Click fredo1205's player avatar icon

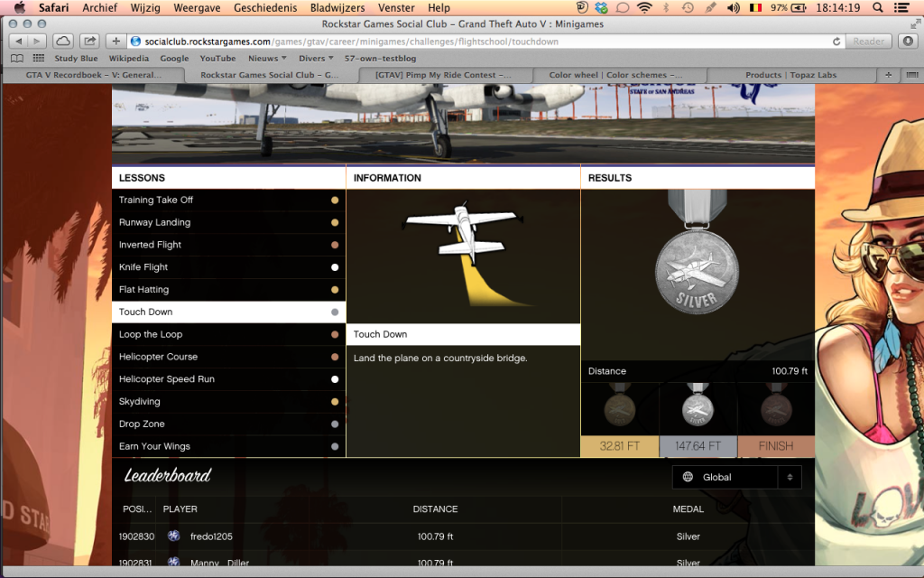pos(173,536)
